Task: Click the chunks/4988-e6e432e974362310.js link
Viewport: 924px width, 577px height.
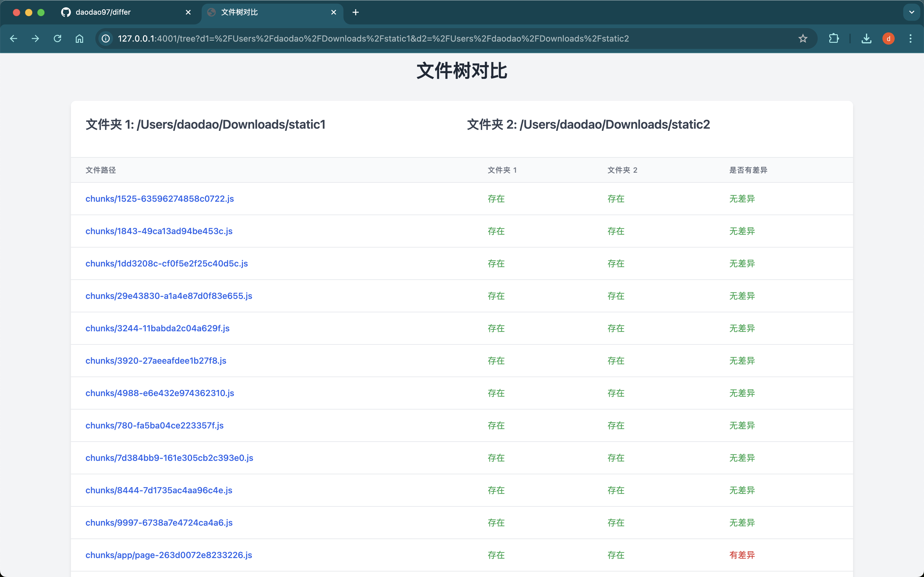Action: click(159, 393)
